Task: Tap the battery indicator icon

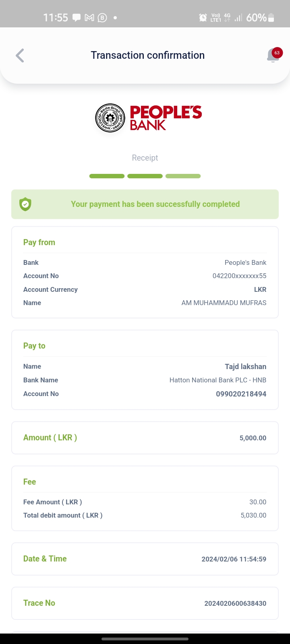Action: click(x=271, y=18)
